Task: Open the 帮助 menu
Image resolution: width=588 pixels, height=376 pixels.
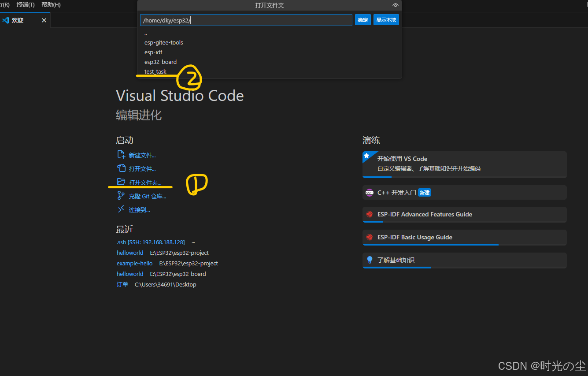Action: 51,4
